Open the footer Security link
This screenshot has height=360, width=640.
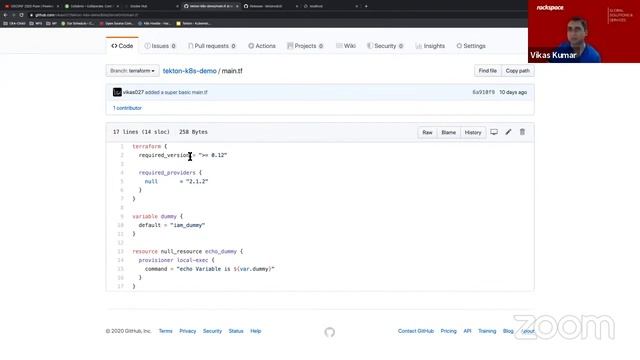(212, 331)
